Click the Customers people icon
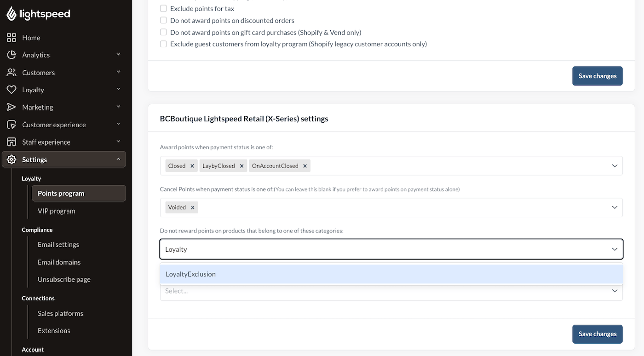 [11, 73]
